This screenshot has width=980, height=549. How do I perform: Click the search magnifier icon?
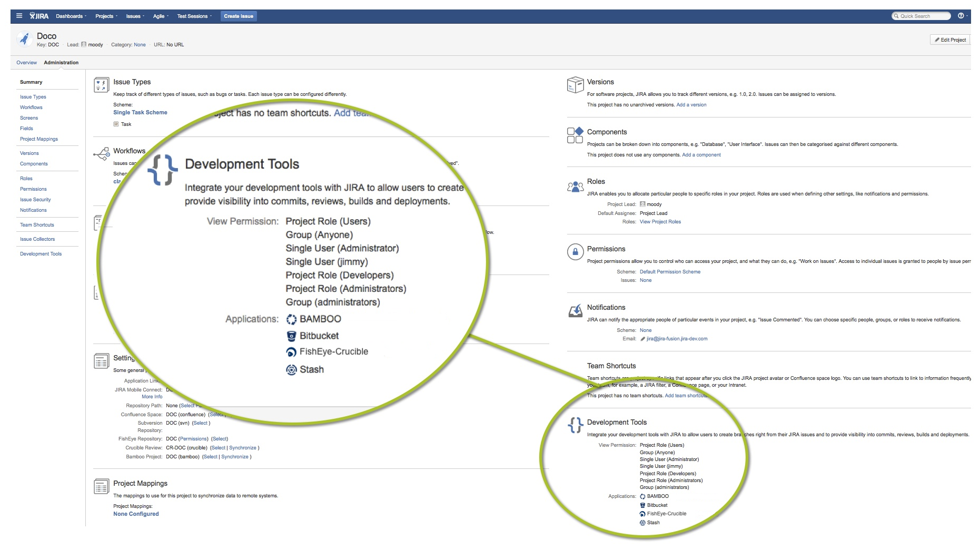pos(896,16)
